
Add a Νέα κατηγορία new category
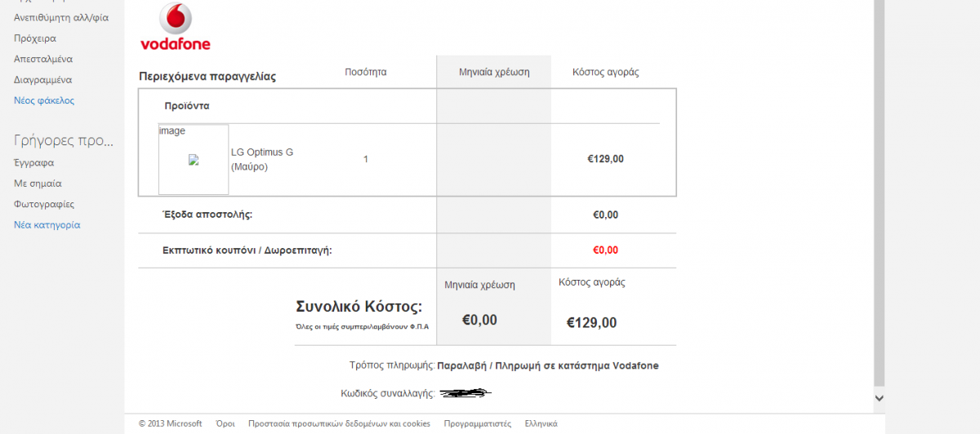pos(47,225)
